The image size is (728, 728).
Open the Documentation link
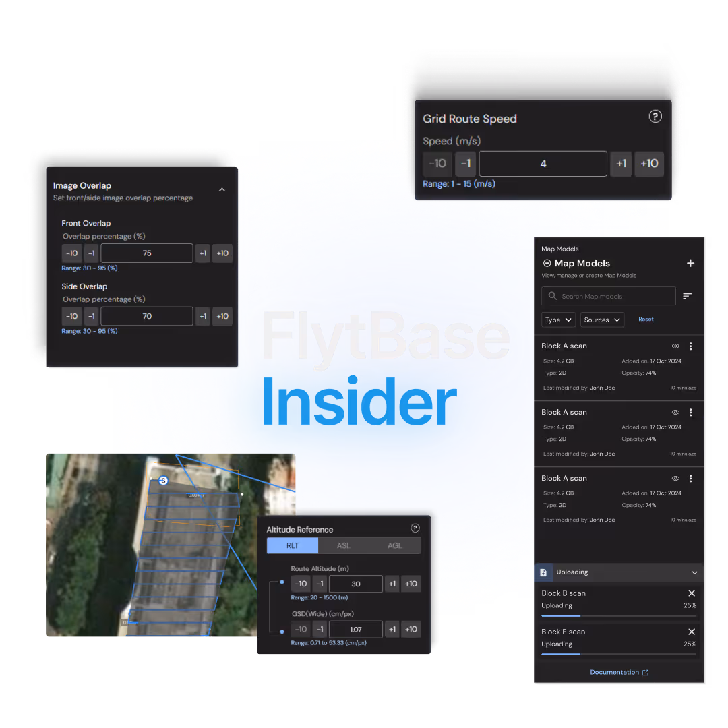(x=619, y=672)
